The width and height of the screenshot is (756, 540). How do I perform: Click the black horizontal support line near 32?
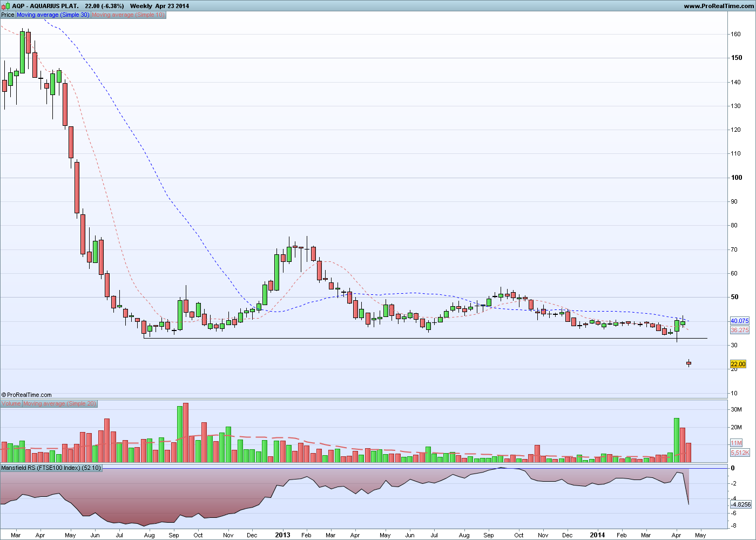coord(426,339)
